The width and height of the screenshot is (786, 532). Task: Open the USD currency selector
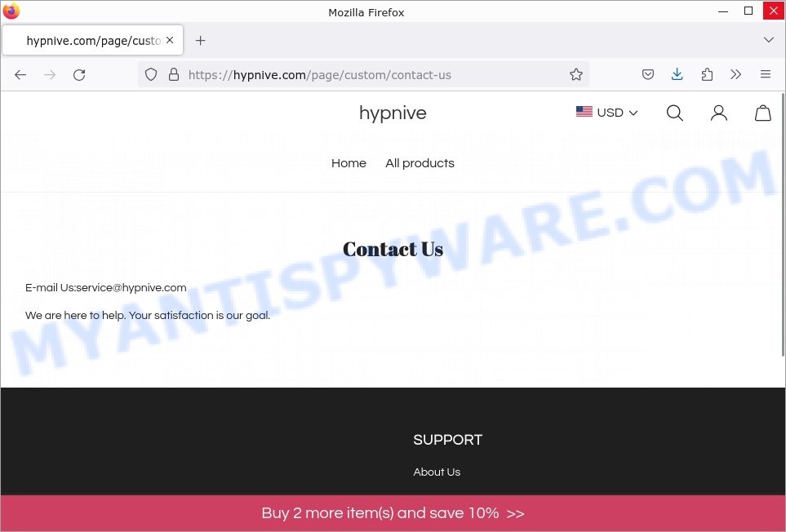[607, 113]
